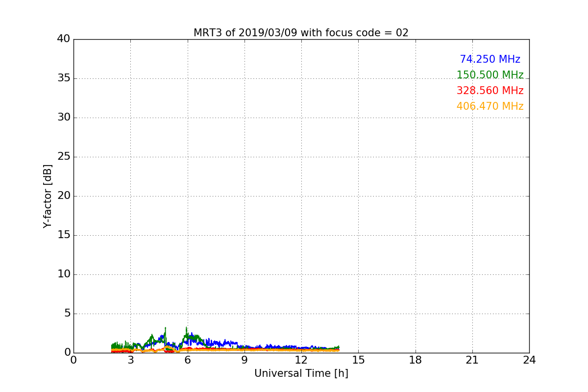The width and height of the screenshot is (588, 392).
Task: Click the x-axis tick label '12'
Action: pyautogui.click(x=301, y=360)
